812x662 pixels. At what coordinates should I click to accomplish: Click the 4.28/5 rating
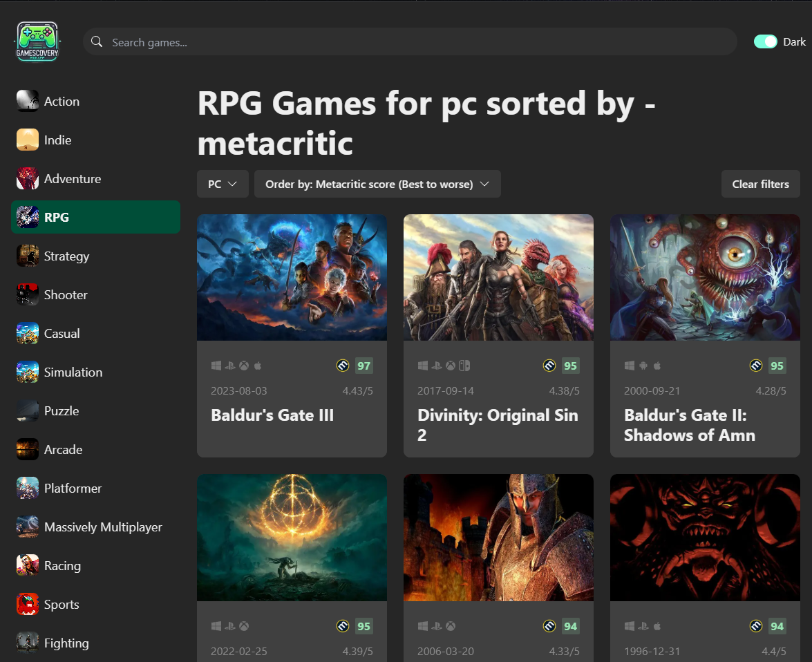[771, 391]
